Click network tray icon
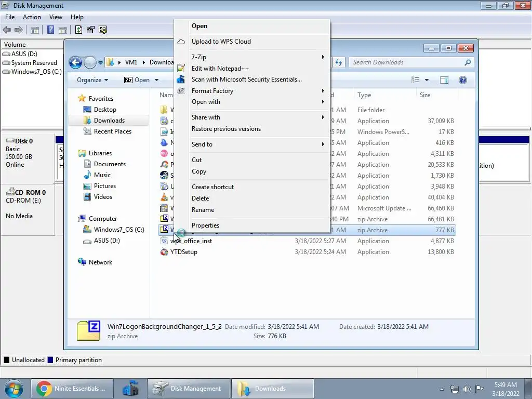 click(454, 389)
